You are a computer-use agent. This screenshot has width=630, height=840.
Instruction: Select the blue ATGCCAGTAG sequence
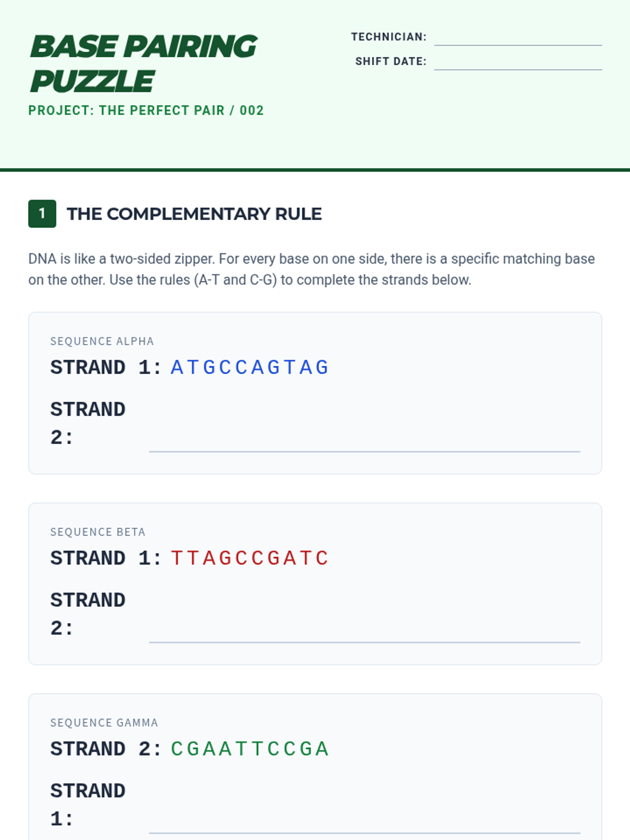(249, 367)
